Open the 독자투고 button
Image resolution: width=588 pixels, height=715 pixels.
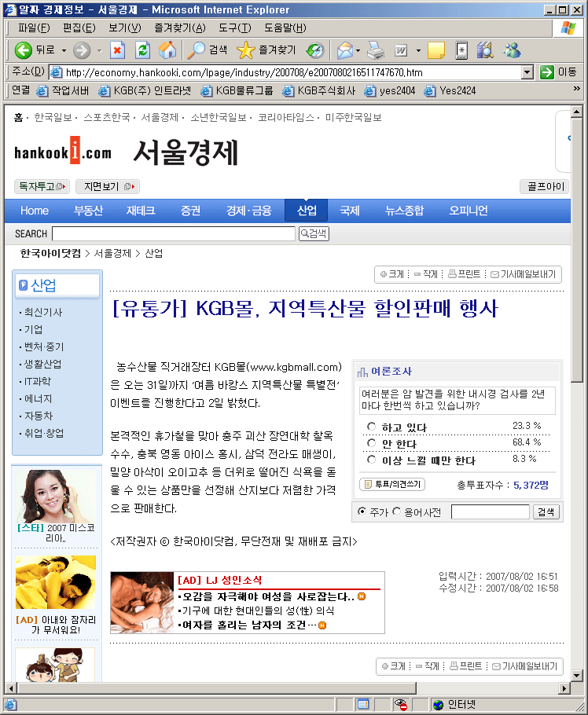42,186
